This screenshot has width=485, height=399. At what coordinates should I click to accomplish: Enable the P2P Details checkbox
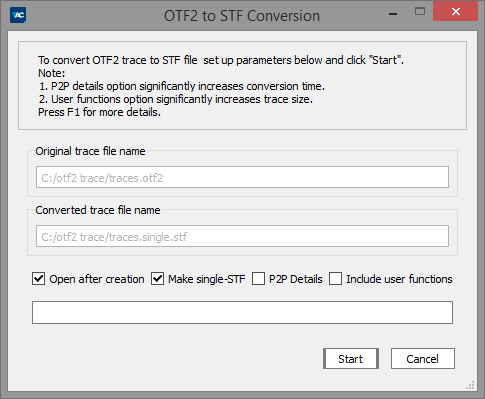tap(258, 278)
